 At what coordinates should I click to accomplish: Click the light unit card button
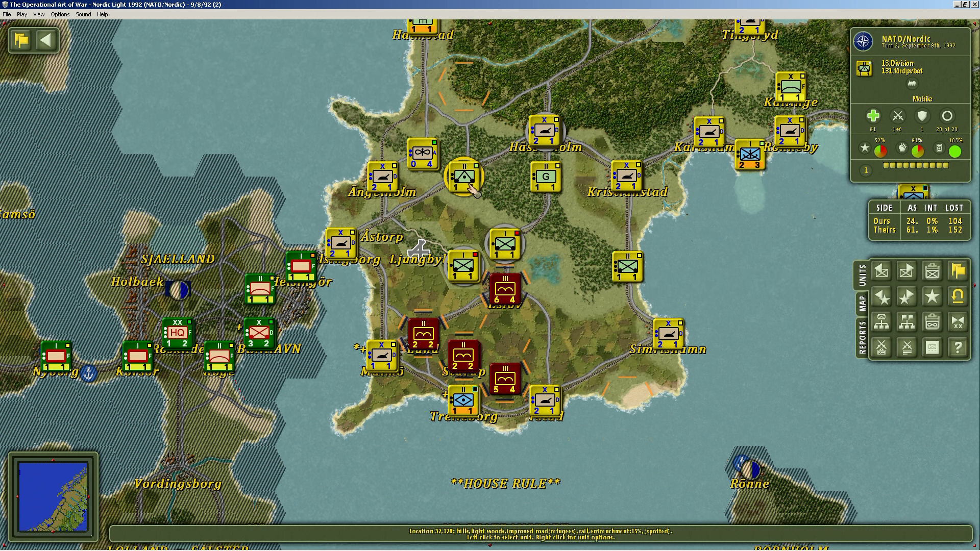(933, 347)
